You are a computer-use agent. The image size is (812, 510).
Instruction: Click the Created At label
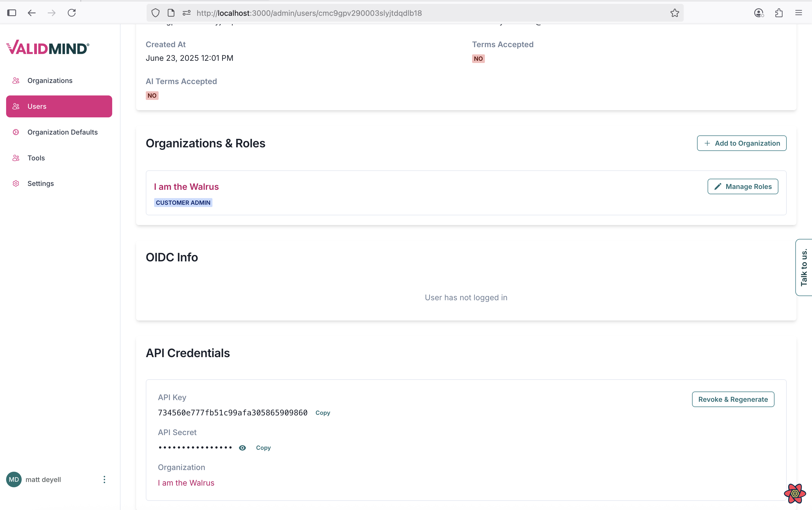[x=166, y=44]
